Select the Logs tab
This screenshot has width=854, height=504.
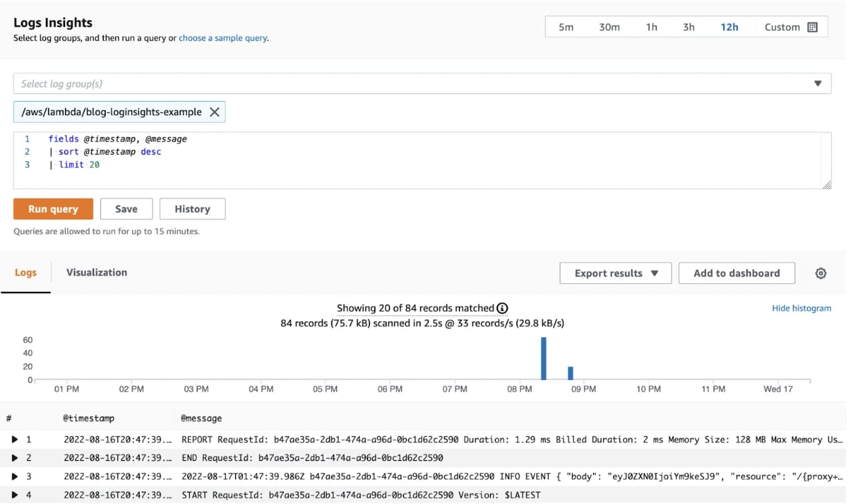pos(26,272)
